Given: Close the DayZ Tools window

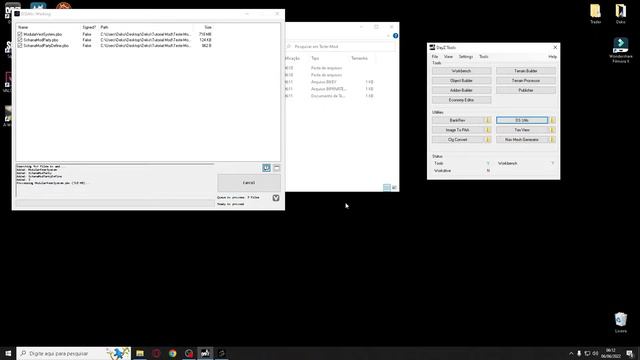Looking at the screenshot, I should 555,47.
